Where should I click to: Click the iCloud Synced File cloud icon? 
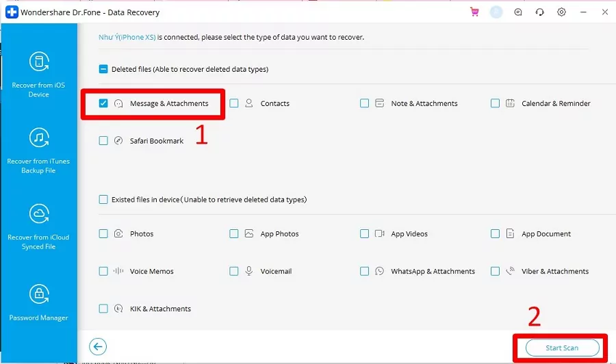39,213
